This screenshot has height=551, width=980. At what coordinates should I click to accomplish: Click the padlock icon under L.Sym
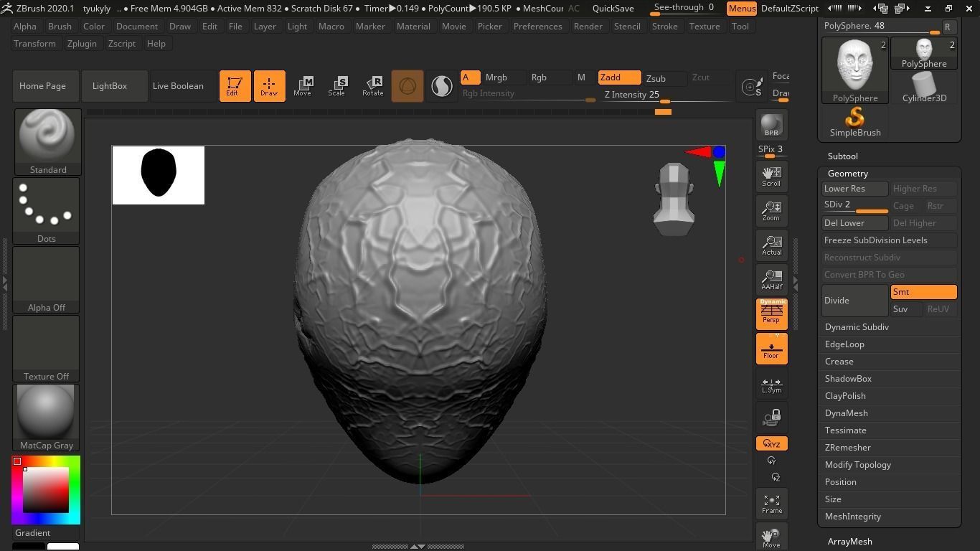(x=771, y=418)
